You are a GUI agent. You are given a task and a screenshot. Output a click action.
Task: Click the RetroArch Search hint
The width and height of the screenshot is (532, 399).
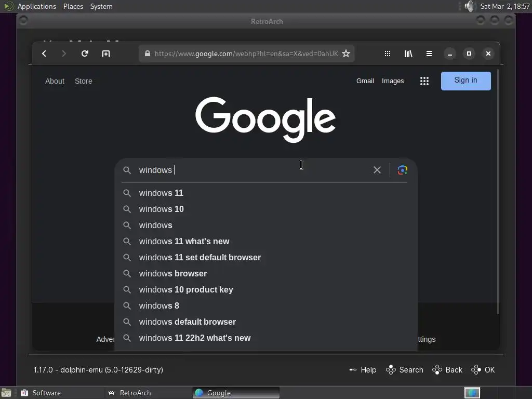[x=404, y=370]
